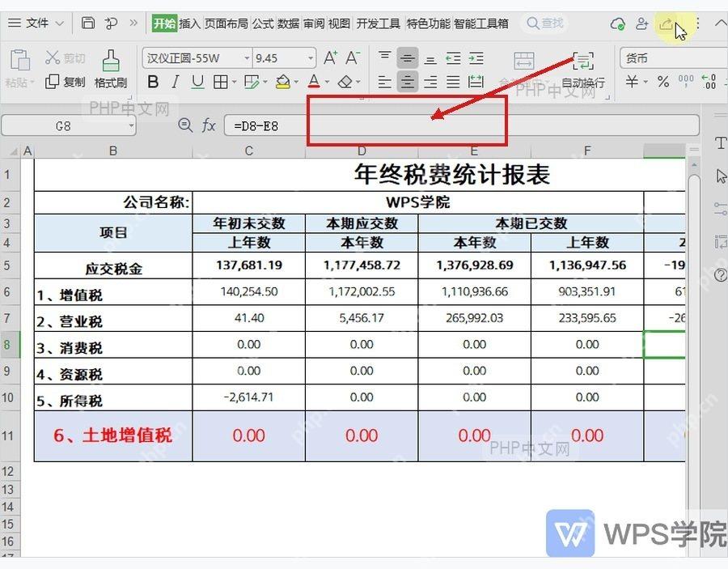
Task: Toggle italic formatting
Action: pyautogui.click(x=175, y=83)
